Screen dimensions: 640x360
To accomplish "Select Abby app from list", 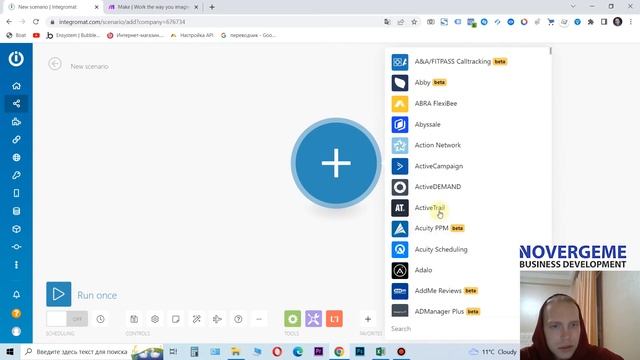I will 468,82.
